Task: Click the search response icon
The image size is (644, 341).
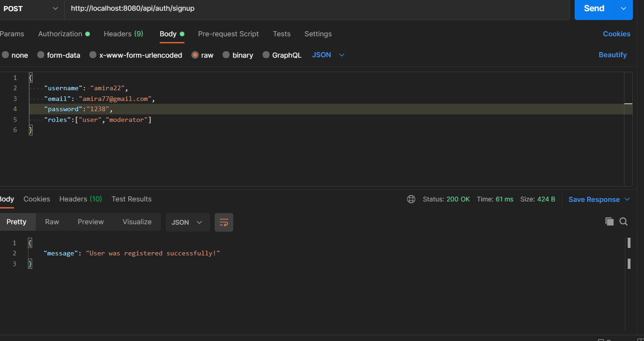Action: [x=624, y=221]
